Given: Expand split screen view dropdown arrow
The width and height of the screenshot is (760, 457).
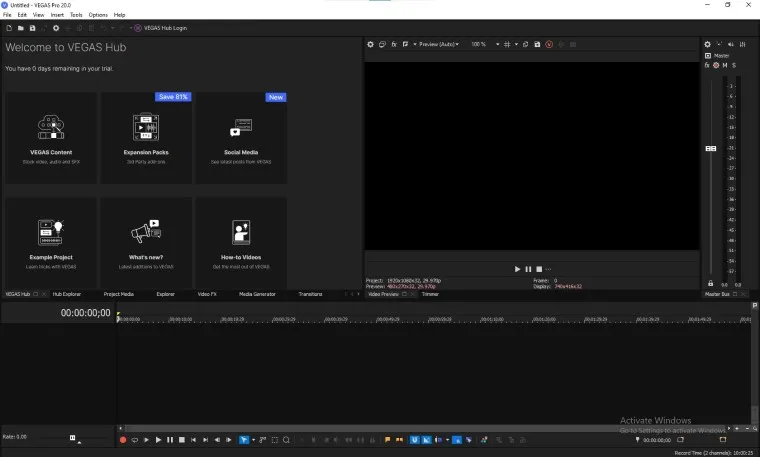Looking at the screenshot, I should pyautogui.click(x=415, y=44).
